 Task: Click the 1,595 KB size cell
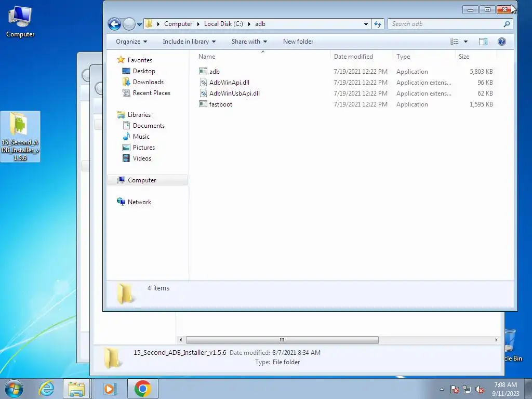tap(481, 104)
